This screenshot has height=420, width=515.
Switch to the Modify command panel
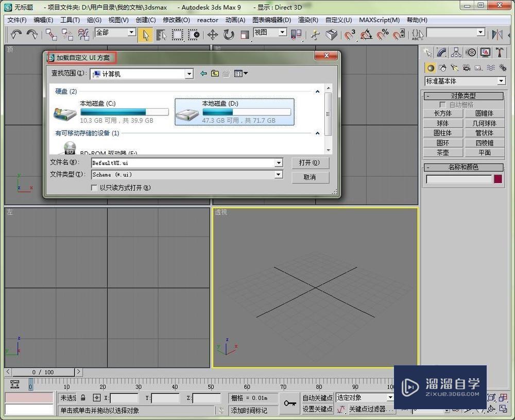coord(441,52)
